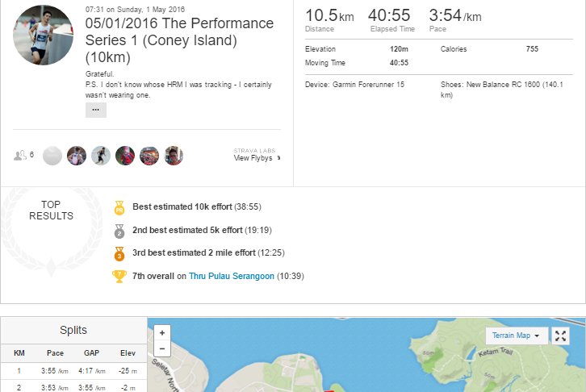Open the Thru Pulau Serangoon segment
The image size is (586, 392).
coord(232,277)
